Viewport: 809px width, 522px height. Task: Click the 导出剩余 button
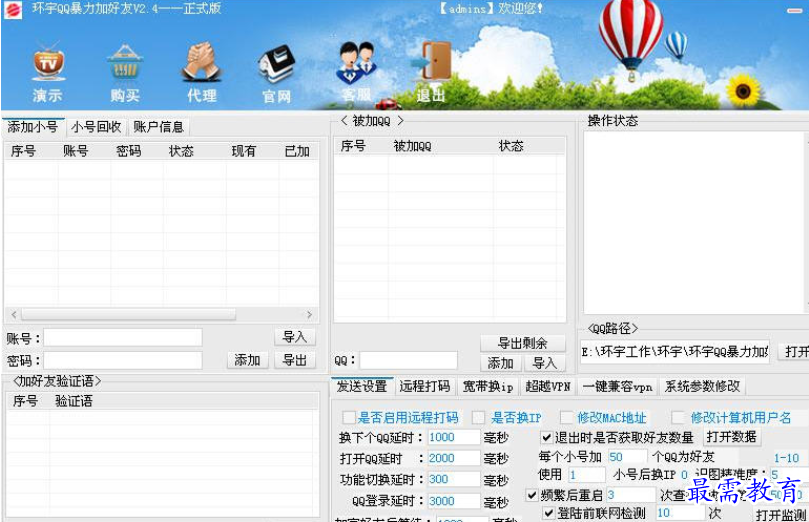(522, 343)
